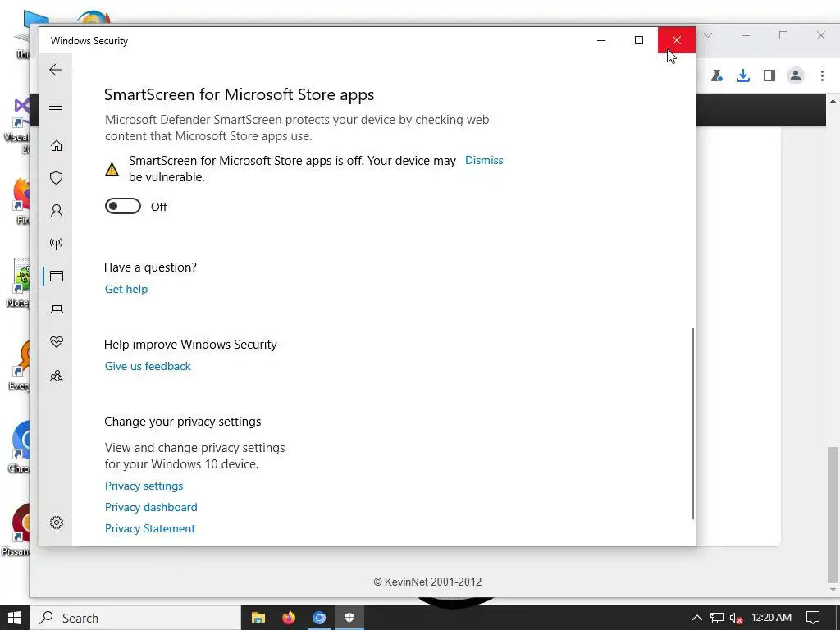
Task: Toggle Chrome side panel icon
Action: (x=769, y=75)
